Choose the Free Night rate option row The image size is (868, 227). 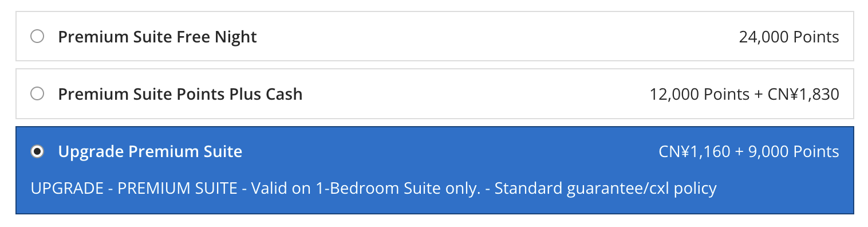click(435, 37)
